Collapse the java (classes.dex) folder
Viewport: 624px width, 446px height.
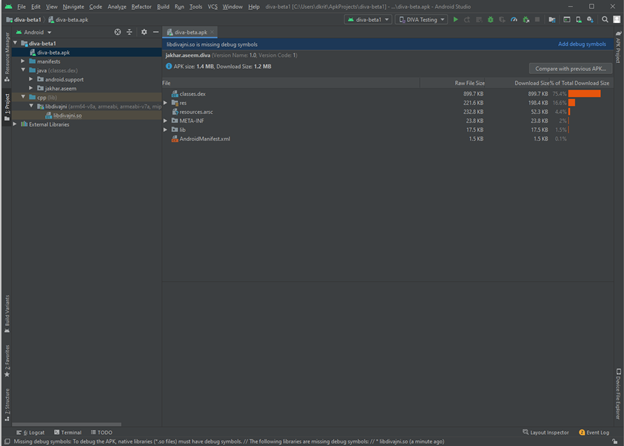[x=23, y=70]
